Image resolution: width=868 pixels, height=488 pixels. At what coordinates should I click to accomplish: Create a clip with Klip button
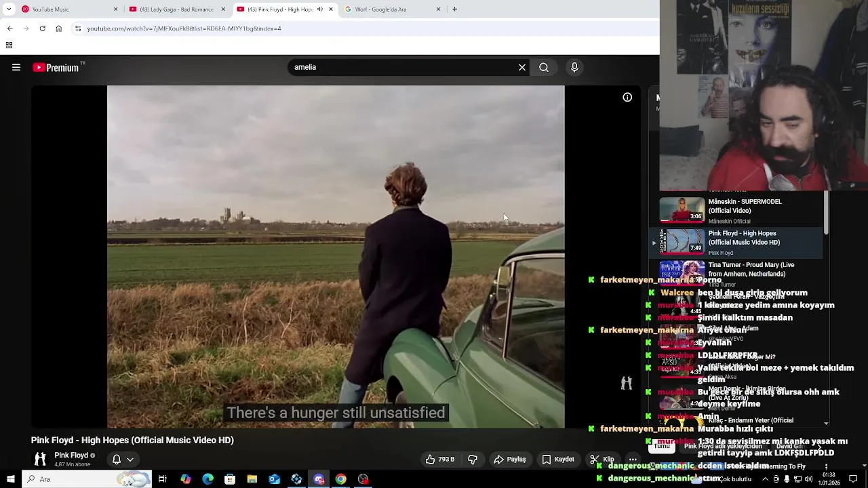click(x=602, y=459)
